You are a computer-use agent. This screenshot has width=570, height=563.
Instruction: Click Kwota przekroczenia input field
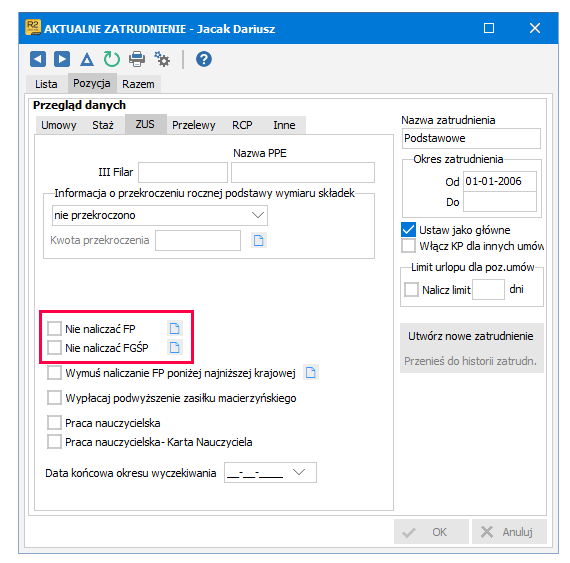pos(198,240)
